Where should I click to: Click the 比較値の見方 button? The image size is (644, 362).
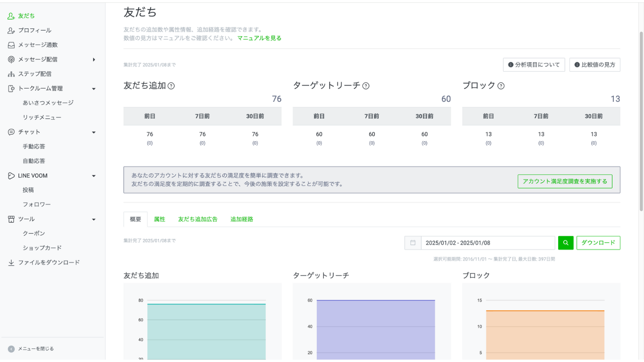595,65
